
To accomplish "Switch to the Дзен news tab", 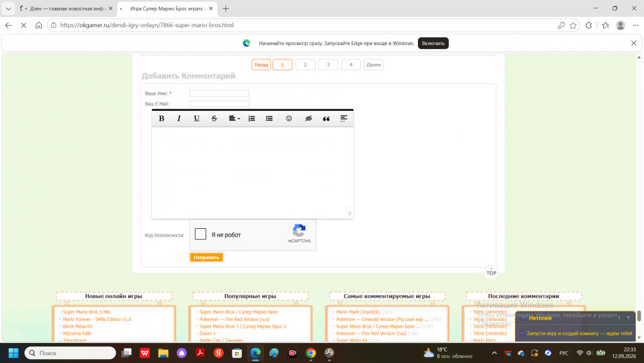I will (x=66, y=8).
